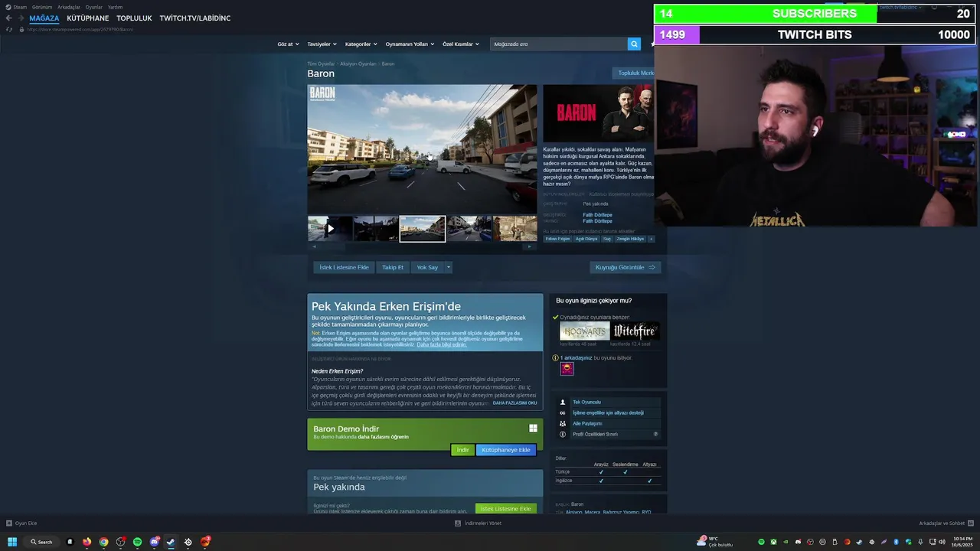
Task: Expand Göz at dropdown
Action: point(286,44)
